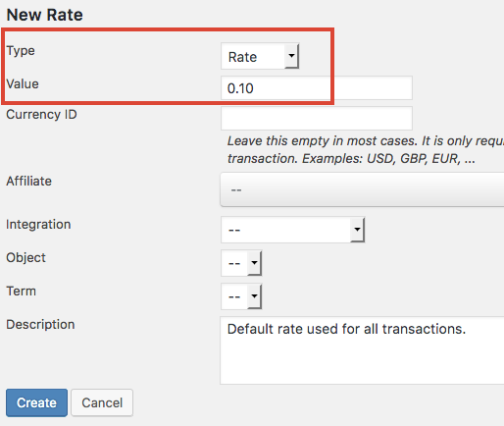The image size is (504, 426).
Task: Open the Term dropdown
Action: point(241,296)
